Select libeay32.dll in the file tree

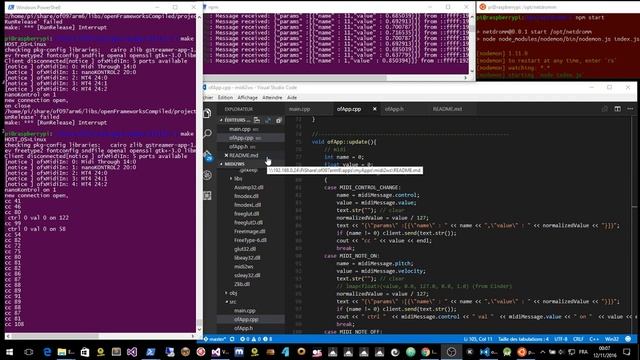pos(247,258)
